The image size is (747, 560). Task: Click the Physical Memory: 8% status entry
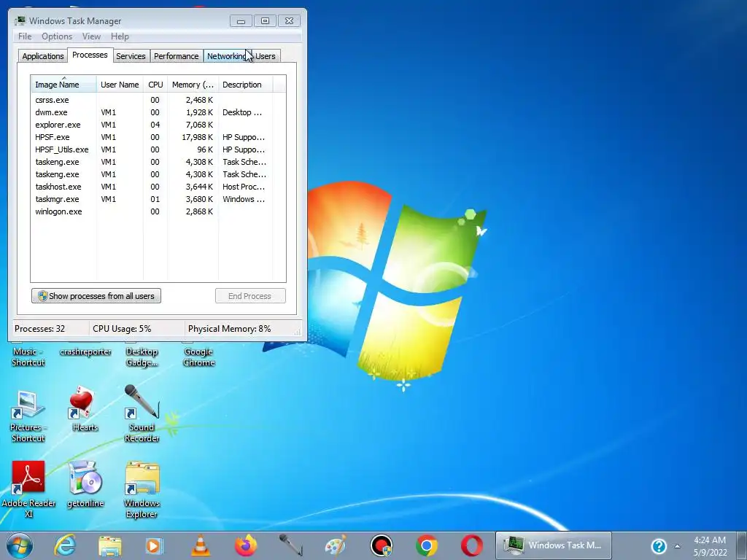coord(229,329)
